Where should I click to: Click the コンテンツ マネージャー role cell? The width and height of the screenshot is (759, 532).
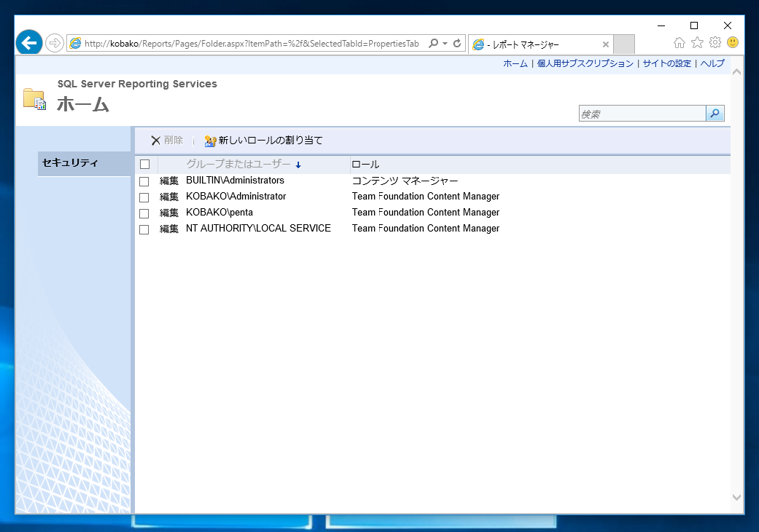[x=404, y=181]
